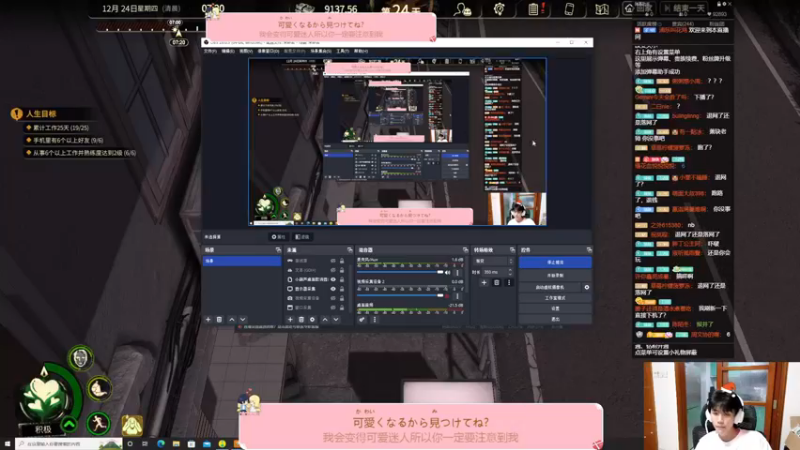Screen dimensions: 800x450
Task: Adjust the transition duration stepper arrows
Action: [510, 272]
